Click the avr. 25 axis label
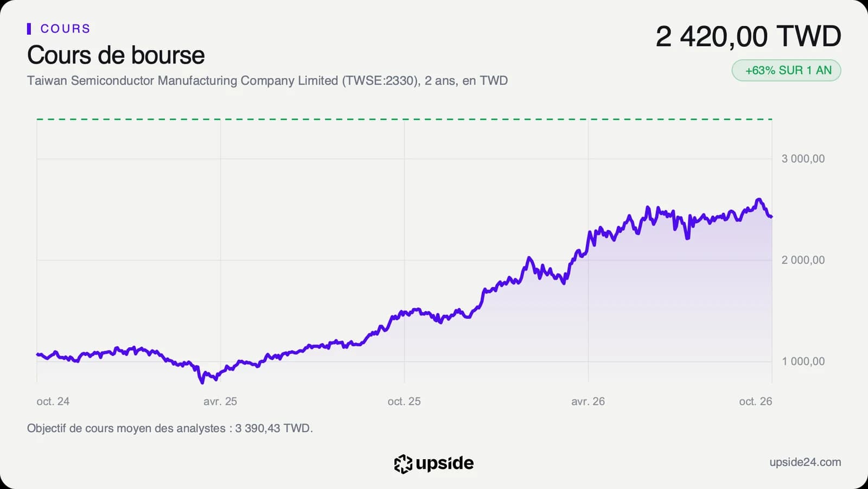Viewport: 868px width, 489px height. [x=220, y=402]
